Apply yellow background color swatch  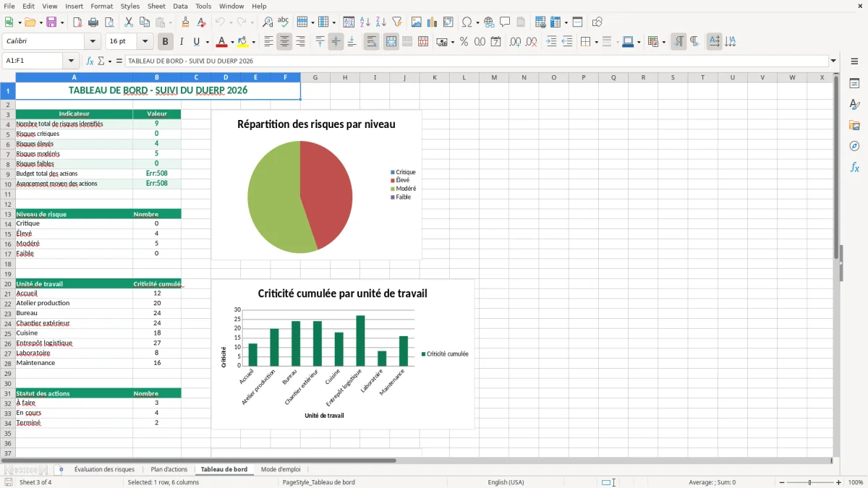[x=242, y=42]
